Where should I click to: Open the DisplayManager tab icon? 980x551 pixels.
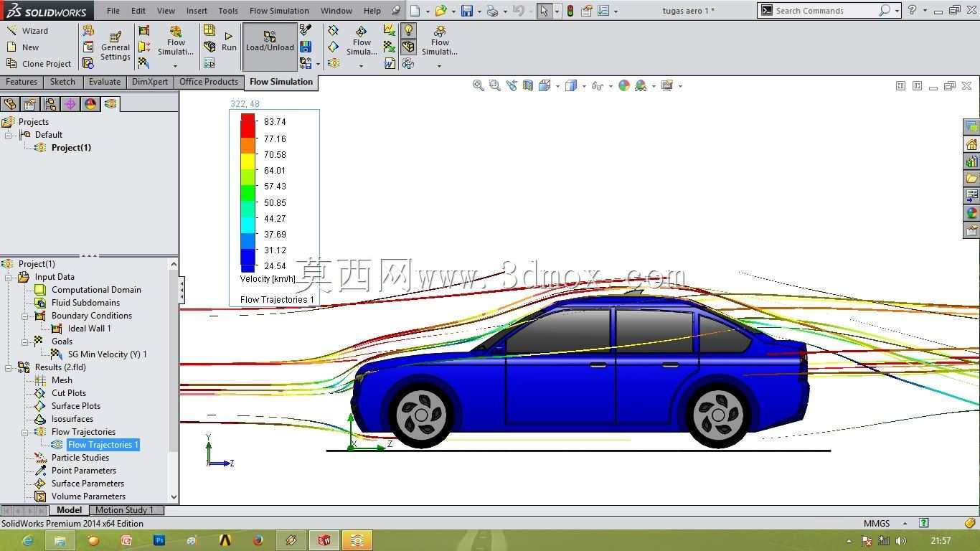tap(90, 104)
